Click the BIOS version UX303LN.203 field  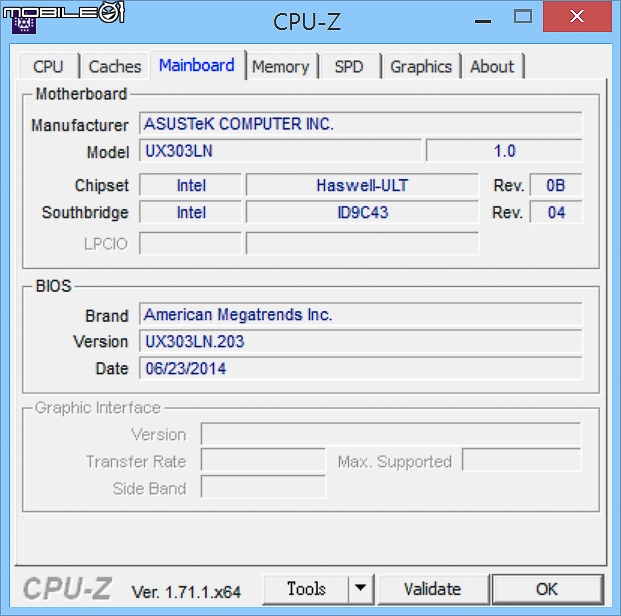pos(361,341)
